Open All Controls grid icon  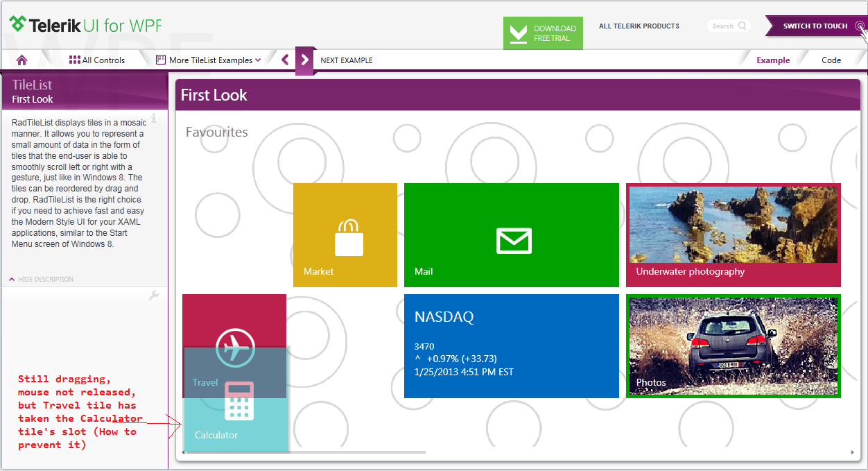[75, 60]
